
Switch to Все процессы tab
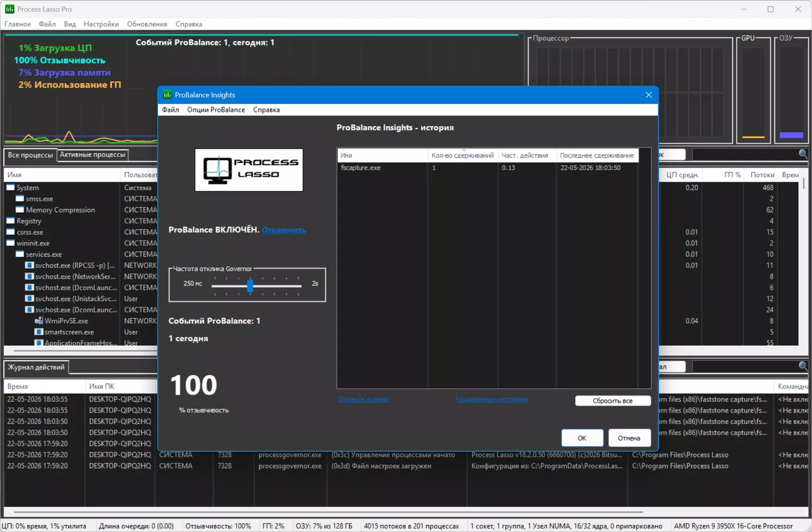tap(30, 155)
